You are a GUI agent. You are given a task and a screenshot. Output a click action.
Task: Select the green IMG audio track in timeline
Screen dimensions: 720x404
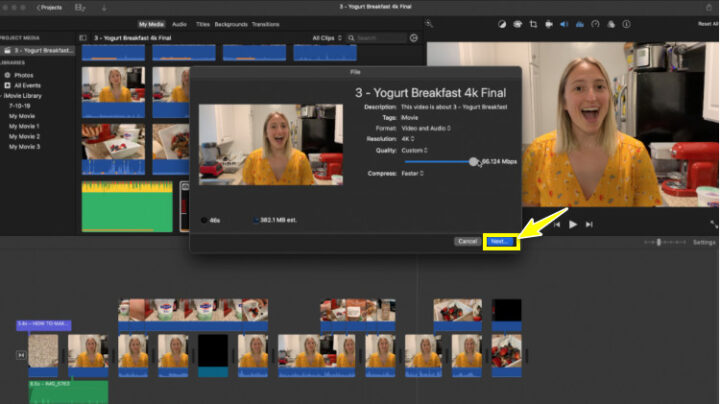[68, 392]
